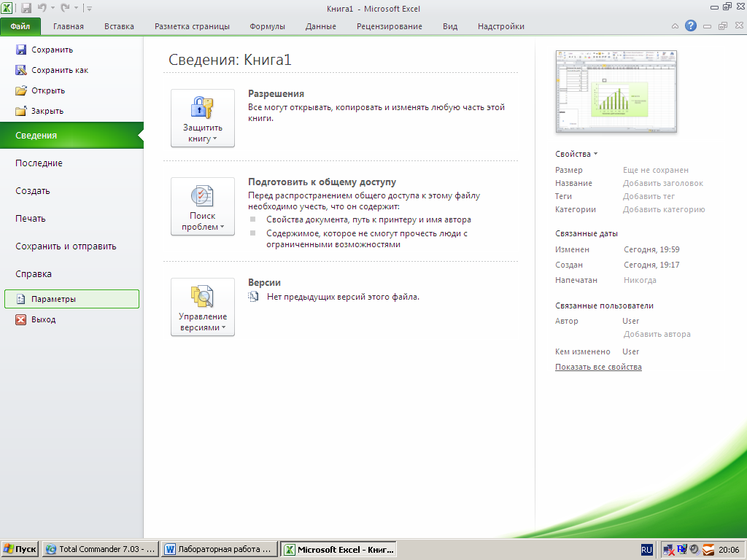The image size is (747, 560).
Task: Collapse the ribbon with the caret icon
Action: coord(675,26)
